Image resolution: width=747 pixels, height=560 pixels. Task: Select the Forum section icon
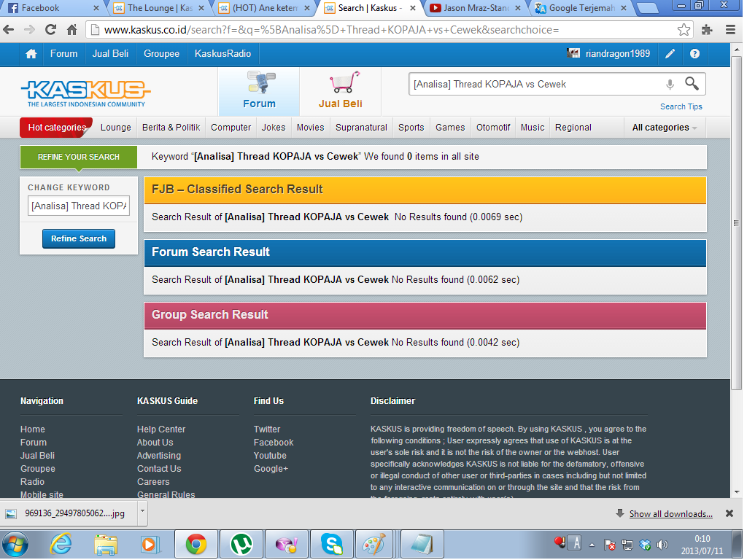click(259, 90)
